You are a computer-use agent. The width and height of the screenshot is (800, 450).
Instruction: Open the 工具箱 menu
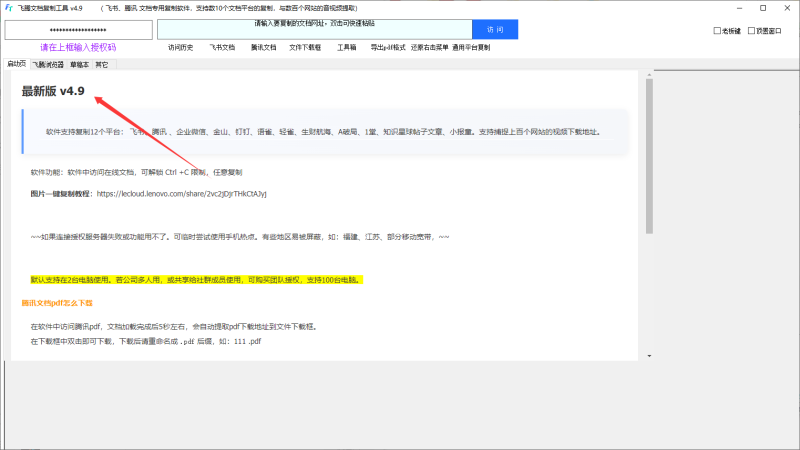click(x=346, y=47)
